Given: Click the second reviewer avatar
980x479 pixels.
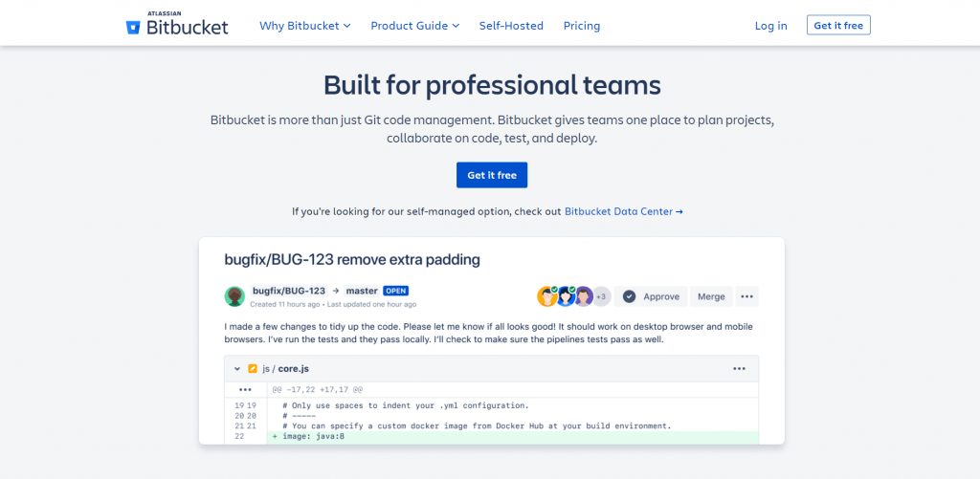Looking at the screenshot, I should point(566,296).
